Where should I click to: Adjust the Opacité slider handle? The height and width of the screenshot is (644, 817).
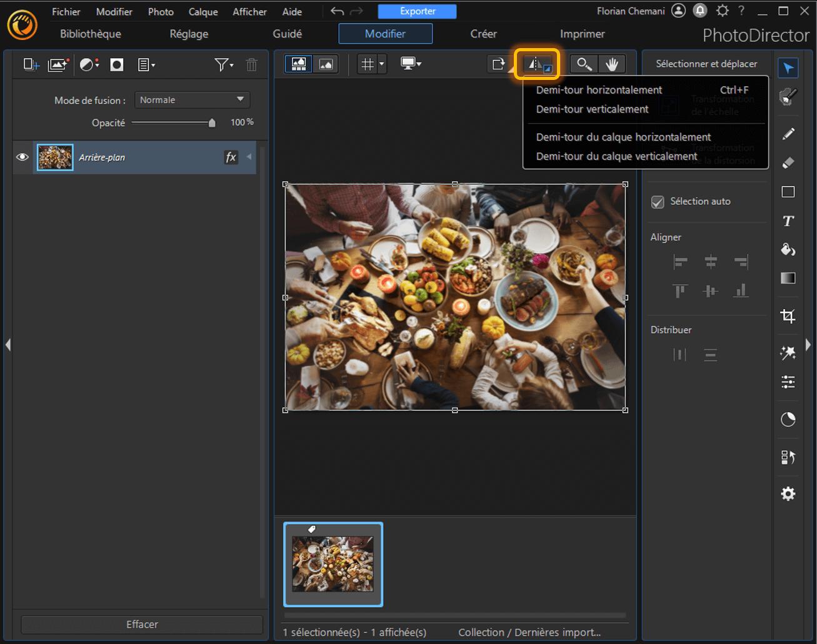[x=212, y=123]
